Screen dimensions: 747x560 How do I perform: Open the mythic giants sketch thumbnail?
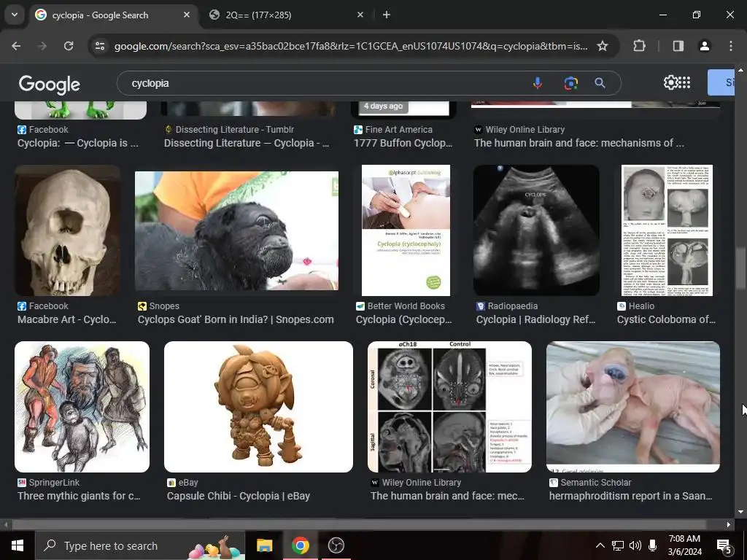tap(82, 407)
